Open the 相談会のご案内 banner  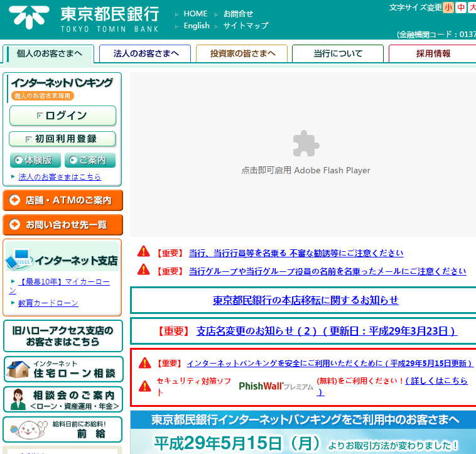pos(63,399)
